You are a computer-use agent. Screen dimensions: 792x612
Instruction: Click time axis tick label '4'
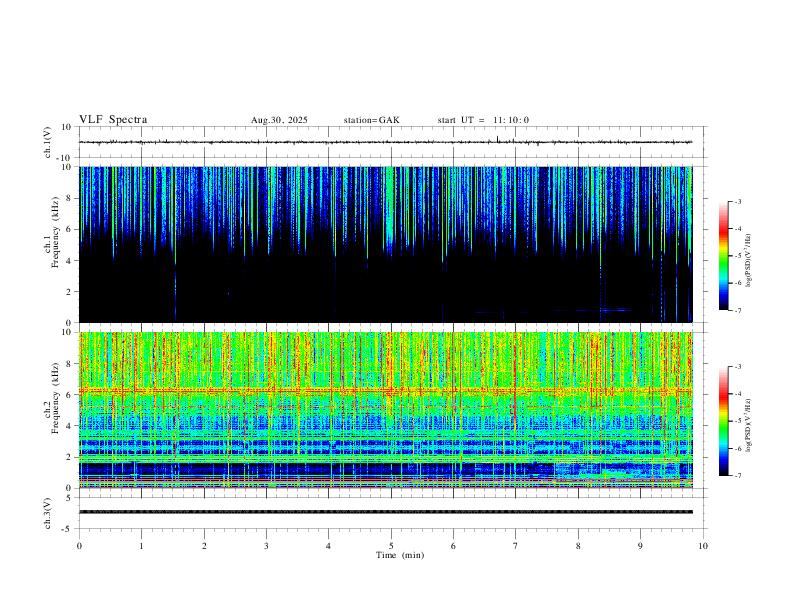click(x=329, y=546)
